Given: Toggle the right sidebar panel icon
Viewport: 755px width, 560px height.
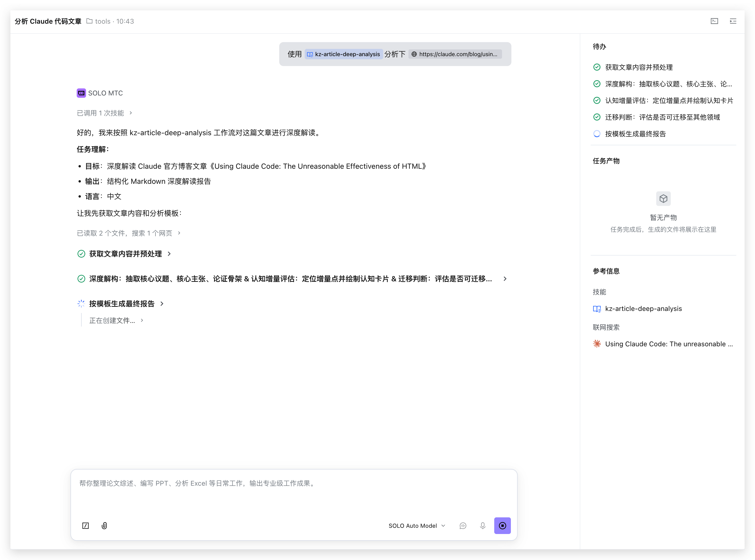Looking at the screenshot, I should [733, 21].
